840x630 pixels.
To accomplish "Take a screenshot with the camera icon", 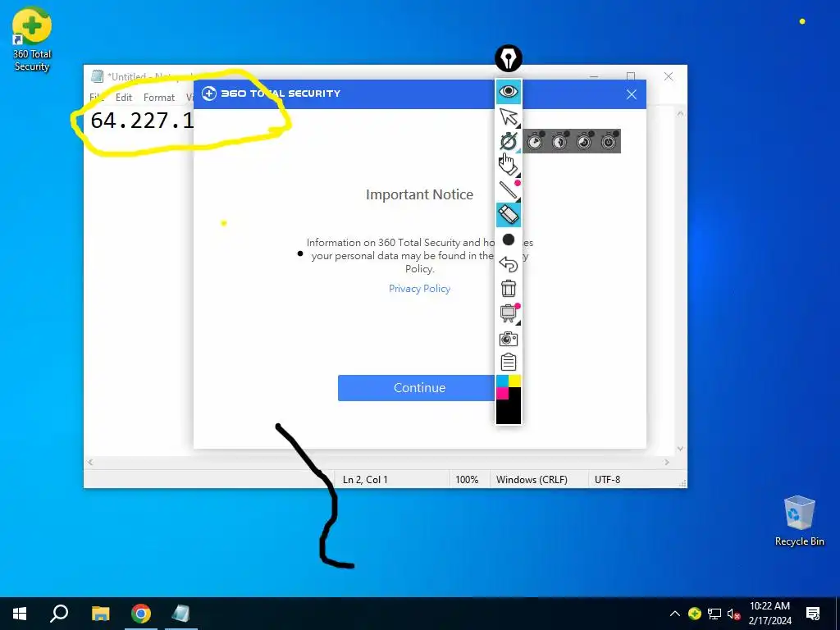I will point(509,339).
